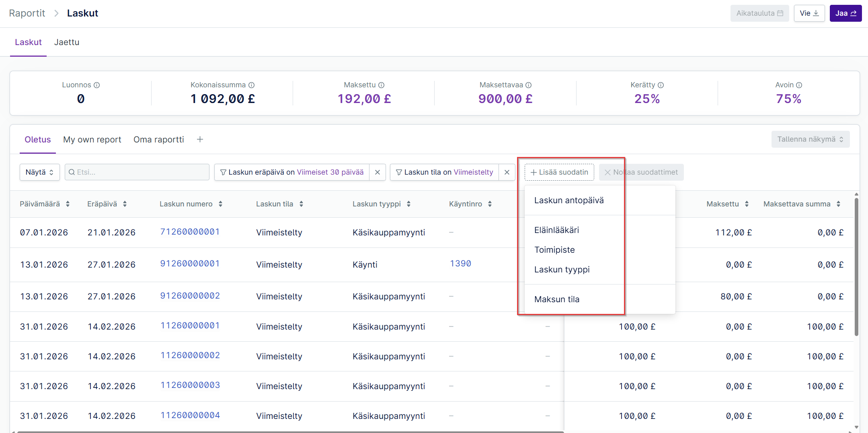Viewport: 868px width, 433px height.
Task: Open the Oletus report view tab
Action: [38, 140]
